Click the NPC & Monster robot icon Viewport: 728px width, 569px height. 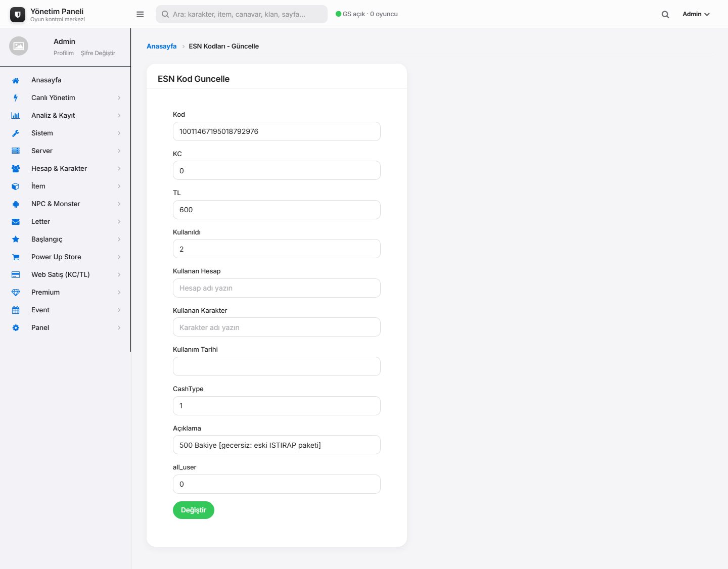click(x=16, y=204)
